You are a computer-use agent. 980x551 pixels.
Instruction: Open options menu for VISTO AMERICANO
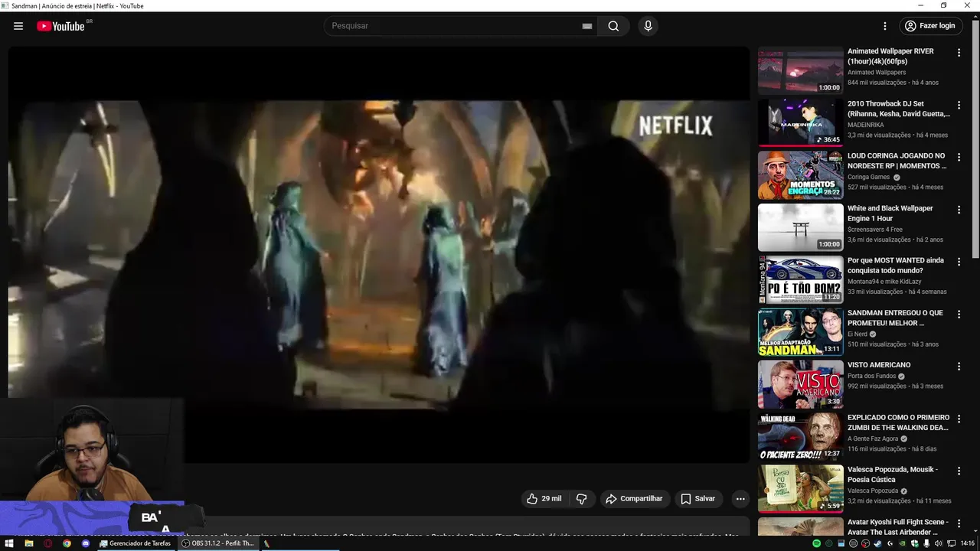click(x=959, y=367)
